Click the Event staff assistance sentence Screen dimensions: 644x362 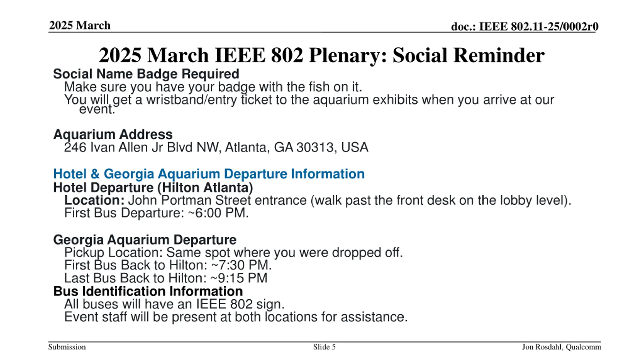pos(236,317)
